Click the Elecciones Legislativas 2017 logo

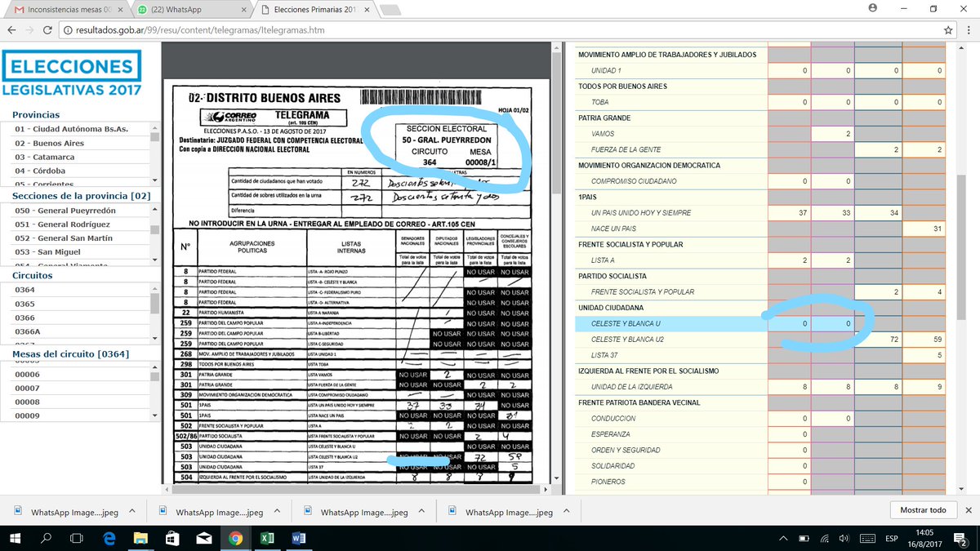click(72, 73)
